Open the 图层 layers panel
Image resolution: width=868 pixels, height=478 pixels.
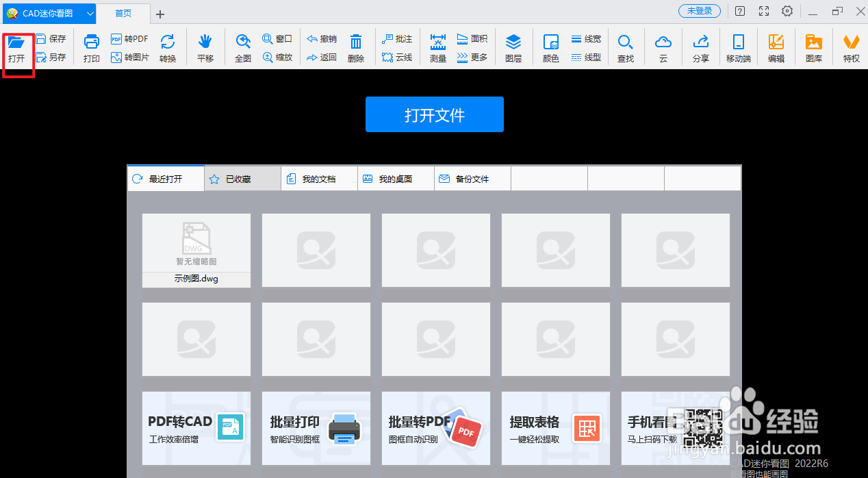tap(513, 49)
